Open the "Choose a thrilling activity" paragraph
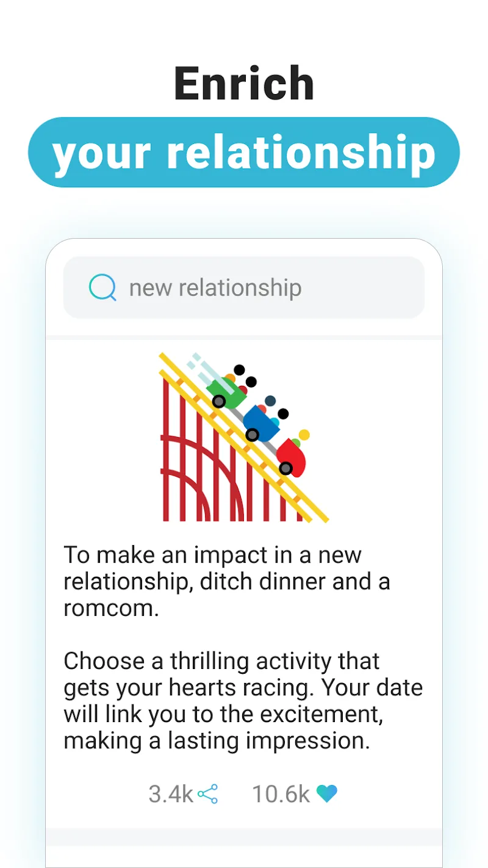The width and height of the screenshot is (488, 868). [x=243, y=701]
